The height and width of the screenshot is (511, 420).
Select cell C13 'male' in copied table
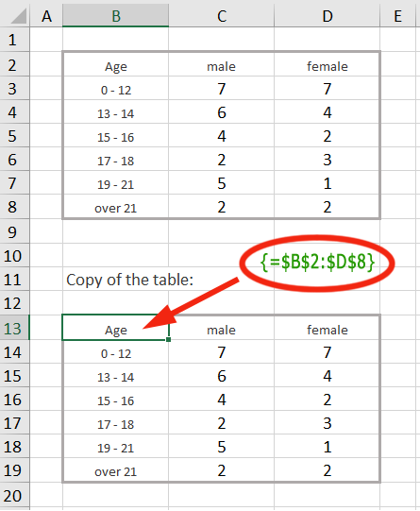(x=222, y=328)
